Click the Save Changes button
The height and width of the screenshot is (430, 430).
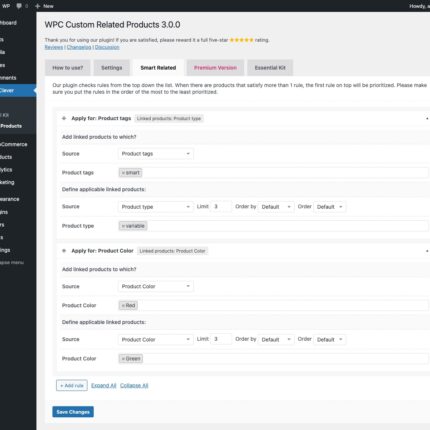pyautogui.click(x=73, y=412)
